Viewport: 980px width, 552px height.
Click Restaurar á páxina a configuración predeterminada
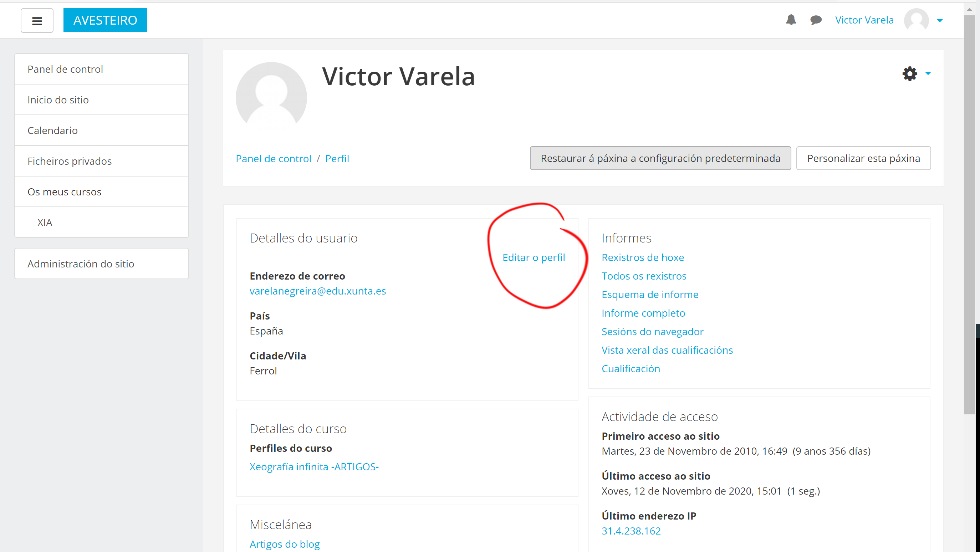tap(660, 158)
